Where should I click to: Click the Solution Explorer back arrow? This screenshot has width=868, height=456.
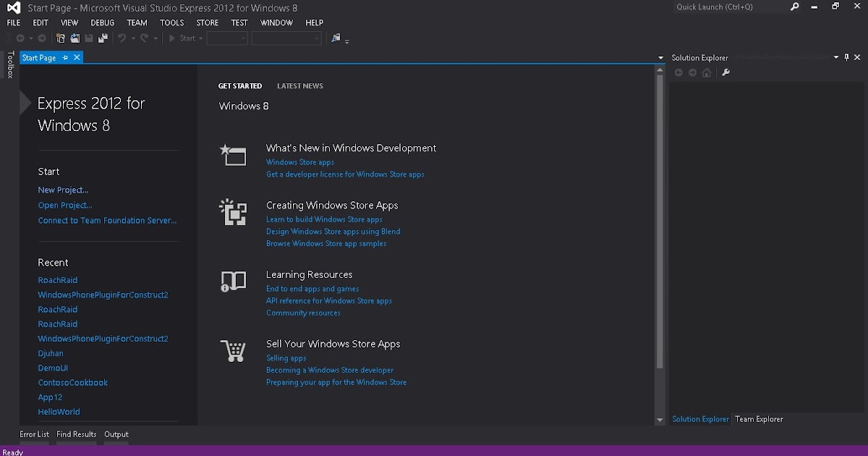point(678,72)
